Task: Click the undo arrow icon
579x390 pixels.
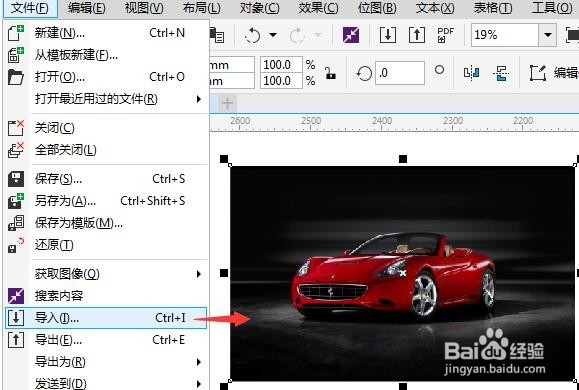Action: coord(253,35)
